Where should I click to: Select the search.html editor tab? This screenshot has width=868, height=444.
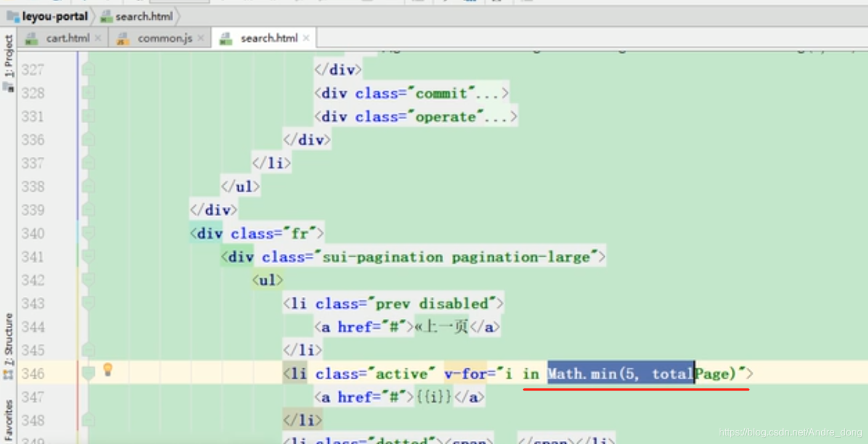(263, 38)
